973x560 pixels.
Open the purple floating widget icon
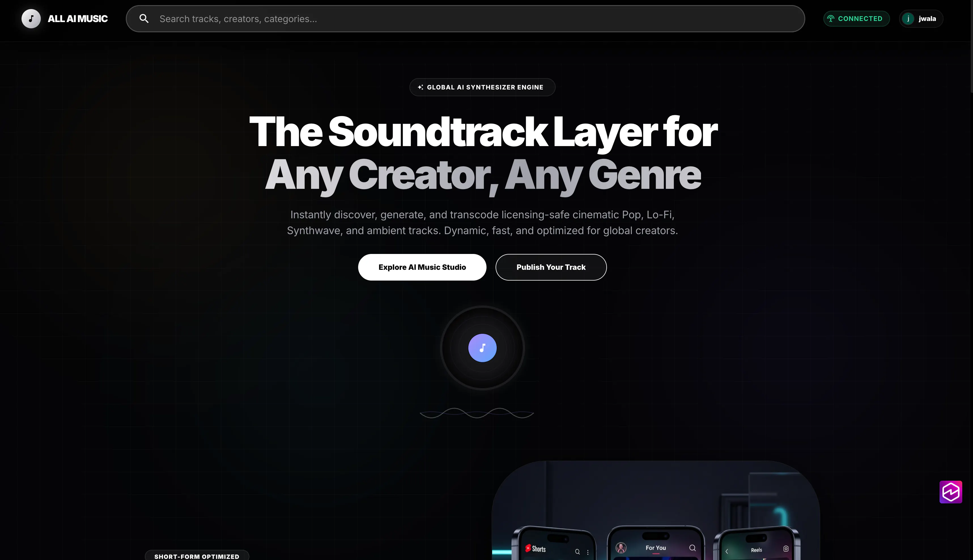click(x=951, y=492)
